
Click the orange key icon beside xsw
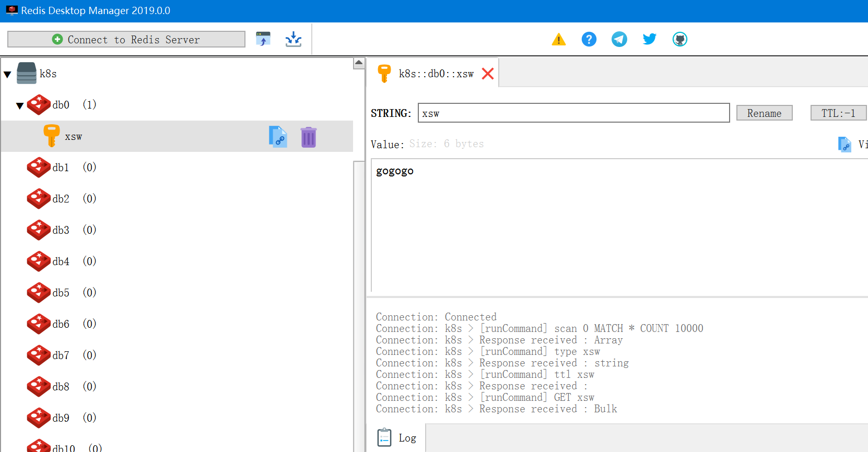pos(51,136)
